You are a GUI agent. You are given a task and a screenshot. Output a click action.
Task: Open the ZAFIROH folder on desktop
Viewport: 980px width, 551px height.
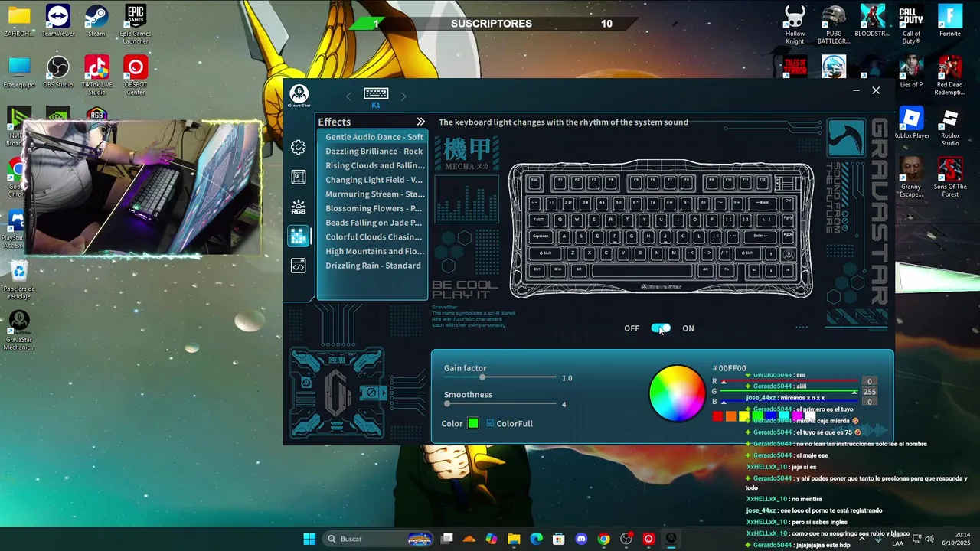click(19, 21)
